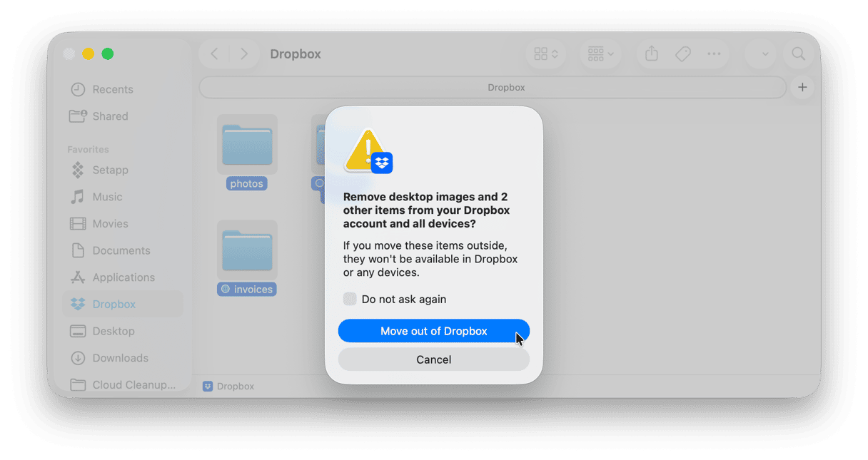This screenshot has width=868, height=460.
Task: Open Applications in the sidebar
Action: [123, 277]
